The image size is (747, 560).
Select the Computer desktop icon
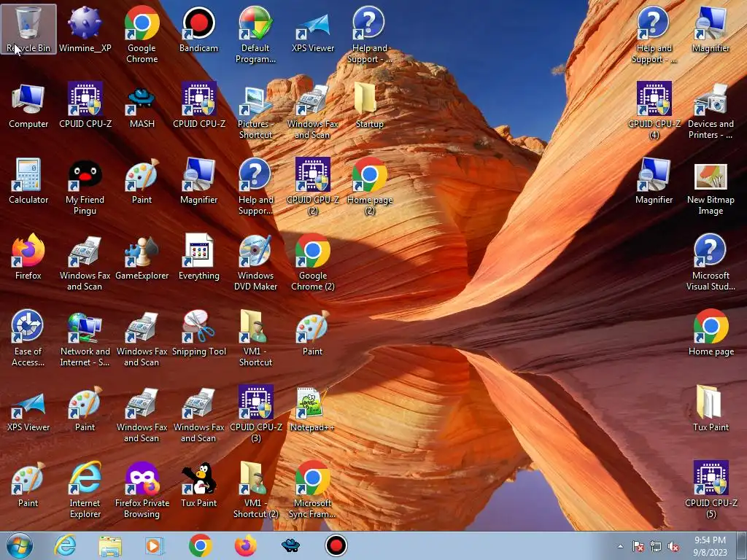(28, 105)
